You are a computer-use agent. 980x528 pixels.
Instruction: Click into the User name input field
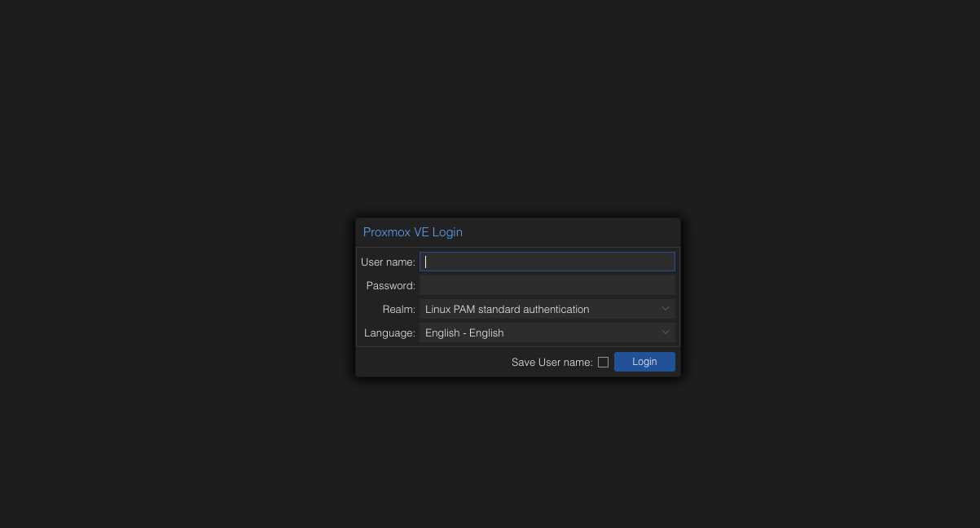[x=547, y=262]
